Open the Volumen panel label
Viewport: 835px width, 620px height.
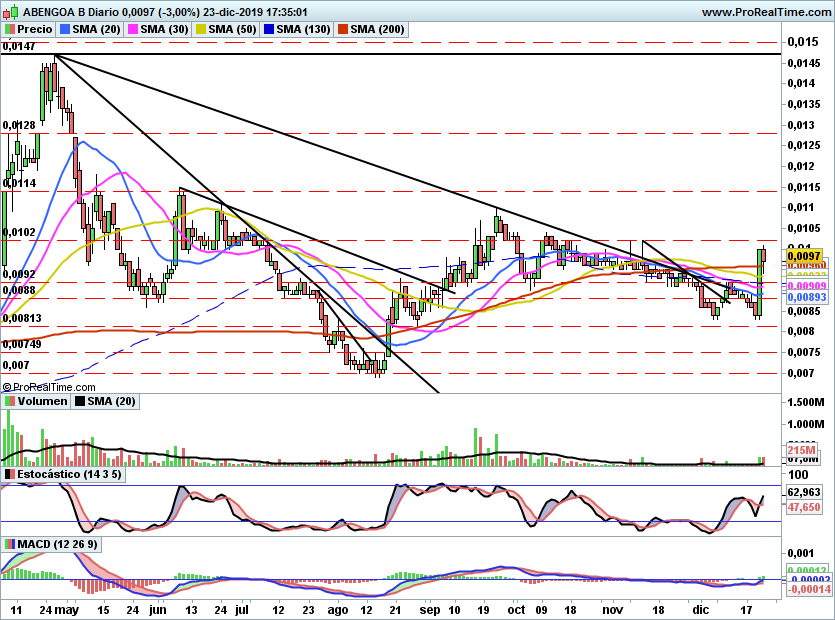pyautogui.click(x=36, y=401)
